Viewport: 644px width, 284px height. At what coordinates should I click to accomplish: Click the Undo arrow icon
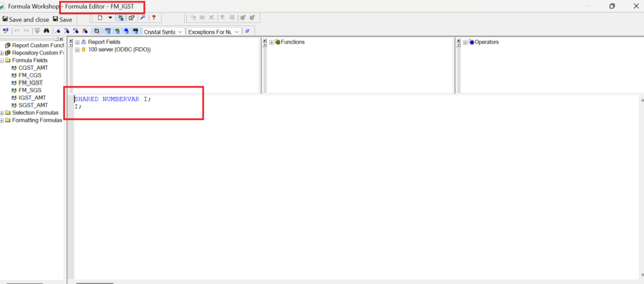(17, 31)
